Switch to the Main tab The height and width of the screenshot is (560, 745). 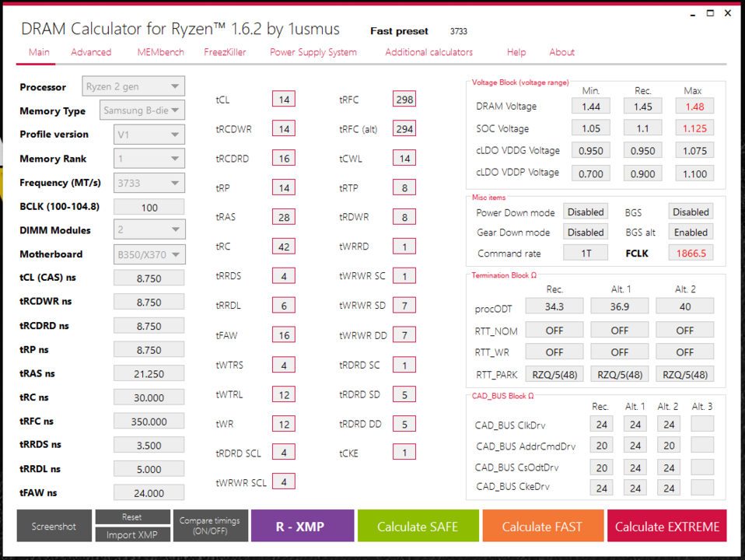pos(39,52)
